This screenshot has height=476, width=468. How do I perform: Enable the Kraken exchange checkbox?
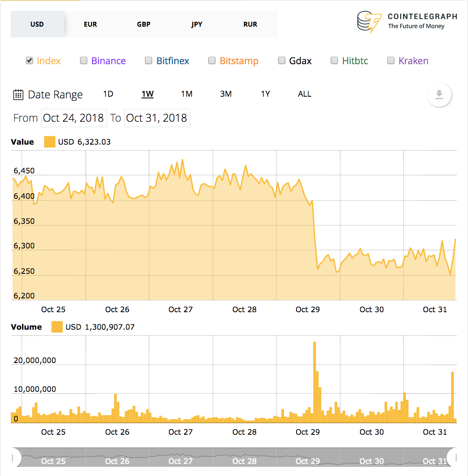(x=391, y=60)
